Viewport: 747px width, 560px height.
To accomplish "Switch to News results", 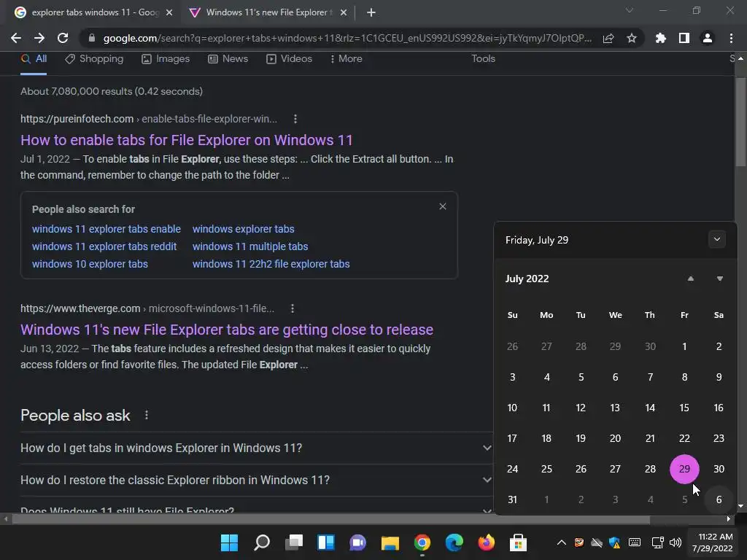I will [x=228, y=59].
